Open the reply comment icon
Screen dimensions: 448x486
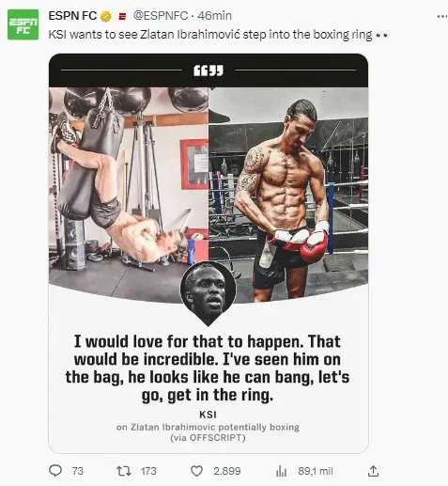click(x=55, y=471)
